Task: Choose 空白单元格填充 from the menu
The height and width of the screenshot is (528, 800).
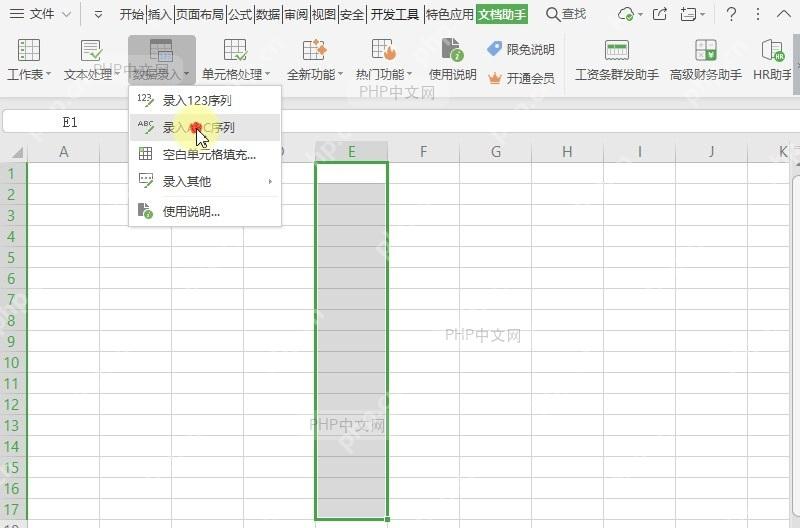Action: click(x=205, y=154)
